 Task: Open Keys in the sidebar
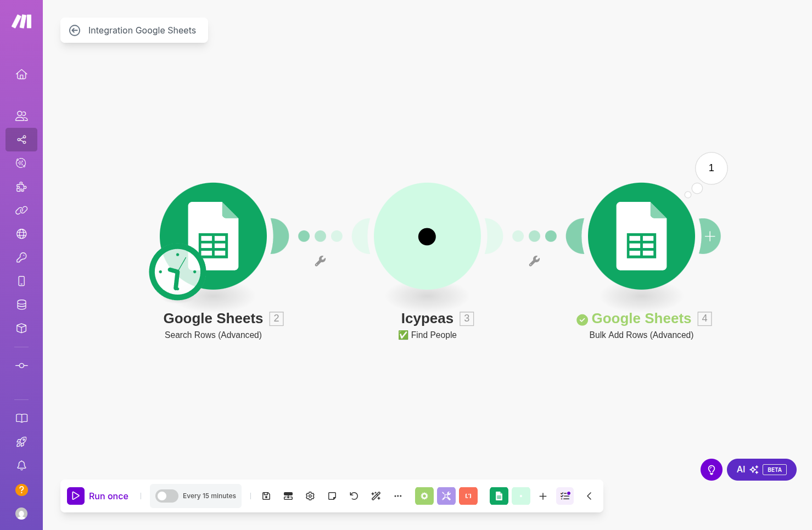(21, 257)
